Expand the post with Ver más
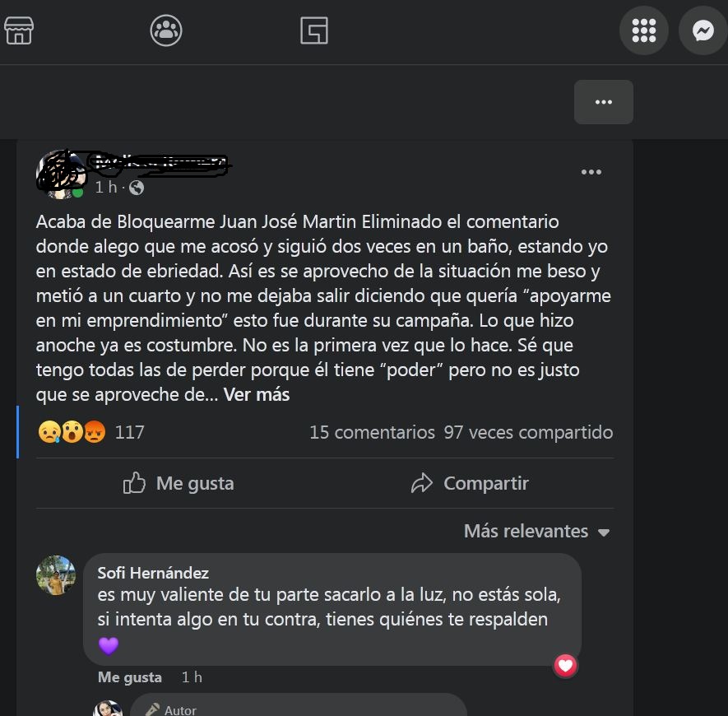Viewport: 728px width, 716px height. tap(257, 394)
